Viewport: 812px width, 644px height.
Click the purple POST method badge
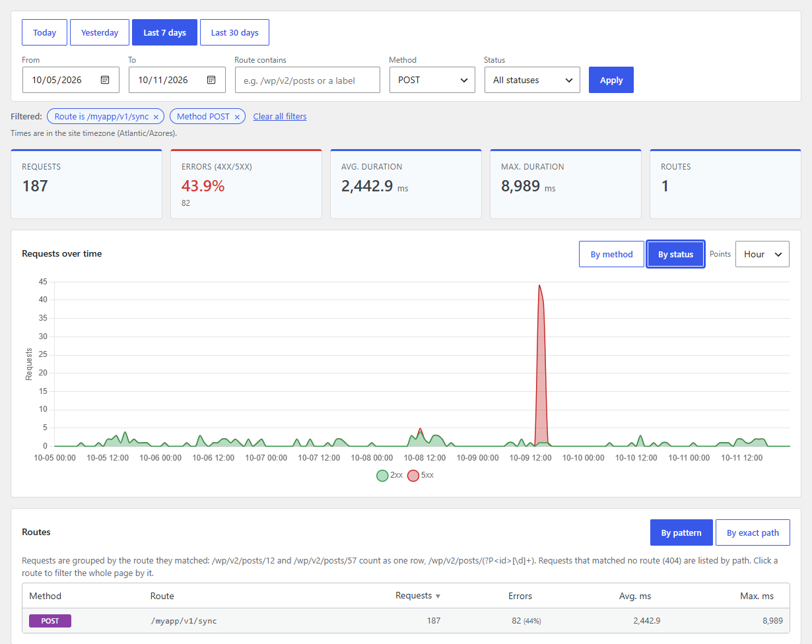50,621
